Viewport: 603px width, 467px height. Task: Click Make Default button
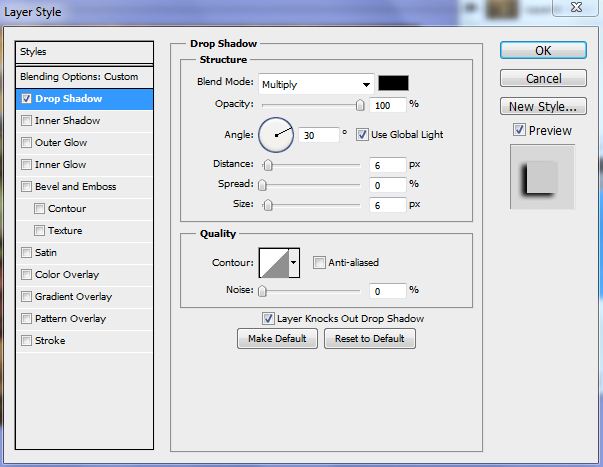point(277,339)
